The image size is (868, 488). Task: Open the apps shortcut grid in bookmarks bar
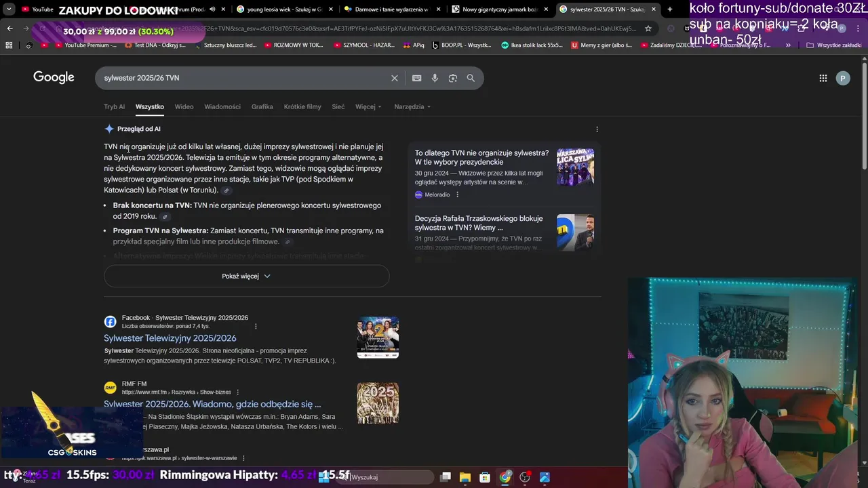[9, 45]
